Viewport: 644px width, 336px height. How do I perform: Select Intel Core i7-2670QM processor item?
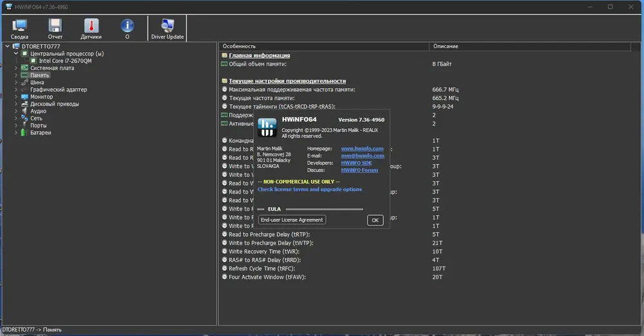[x=65, y=61]
